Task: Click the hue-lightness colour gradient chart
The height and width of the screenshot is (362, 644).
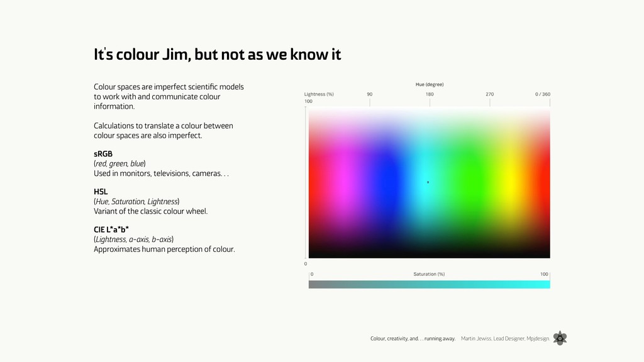Action: click(429, 183)
